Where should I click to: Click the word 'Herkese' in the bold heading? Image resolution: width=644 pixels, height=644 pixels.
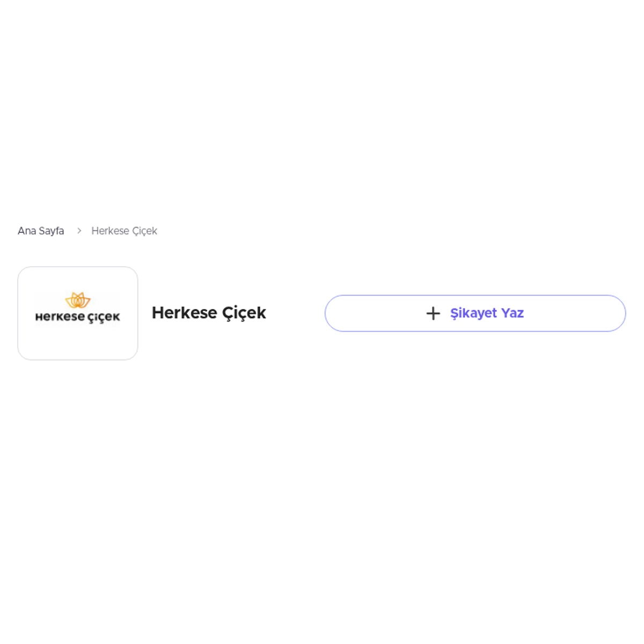(184, 313)
